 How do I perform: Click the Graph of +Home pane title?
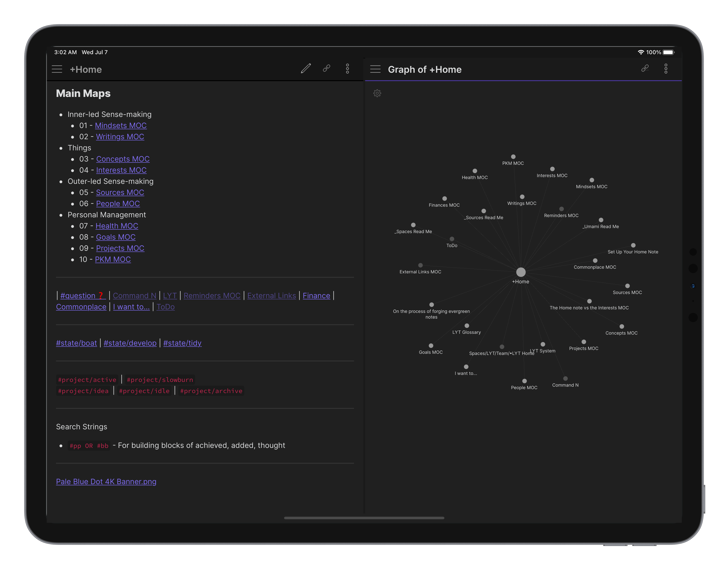424,69
